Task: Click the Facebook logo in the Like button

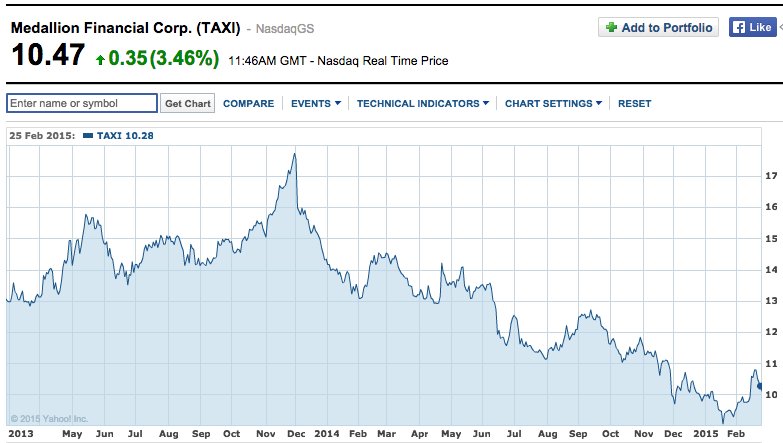Action: pyautogui.click(x=739, y=27)
